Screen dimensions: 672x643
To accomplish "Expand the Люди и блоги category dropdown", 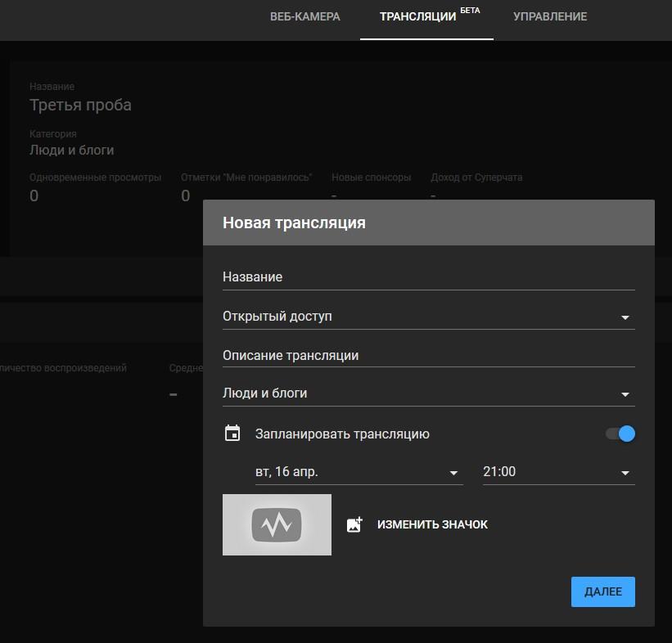I will tap(428, 393).
